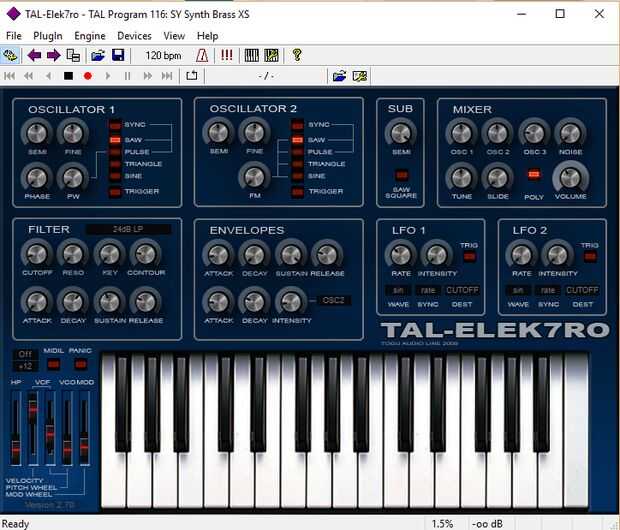Viewport: 620px width, 530px height.
Task: Open the LFO 1 WAVE sin selector
Action: [x=398, y=290]
